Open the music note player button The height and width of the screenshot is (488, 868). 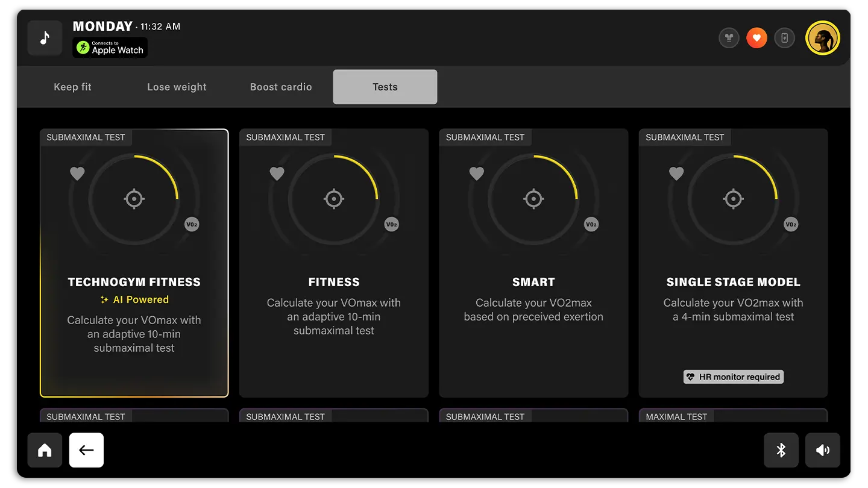point(45,38)
